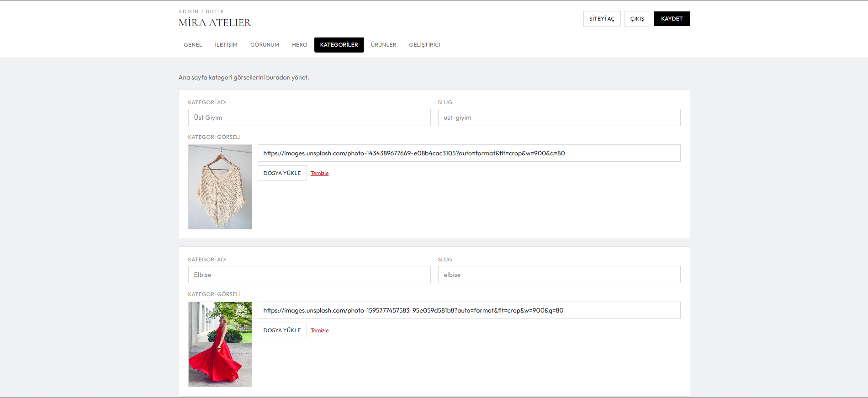Select the HERO tab

point(300,45)
